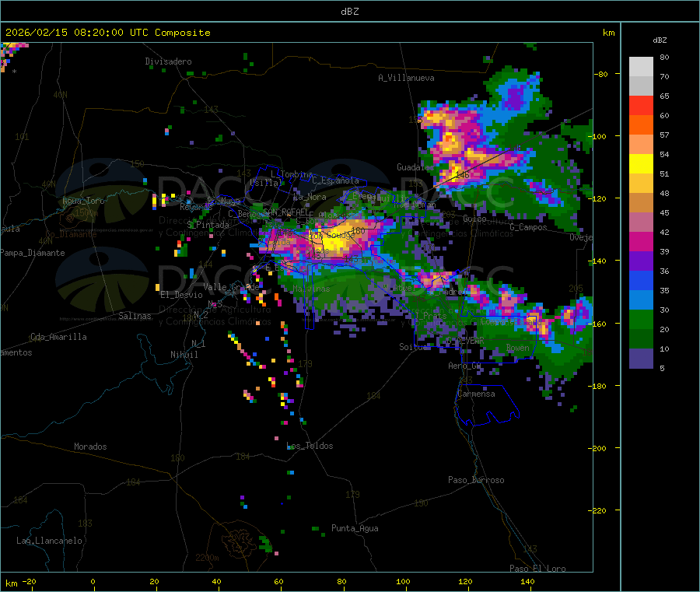Click the timestamp '2026/02/15 08:20:00 UTC Composite'

pyautogui.click(x=107, y=33)
